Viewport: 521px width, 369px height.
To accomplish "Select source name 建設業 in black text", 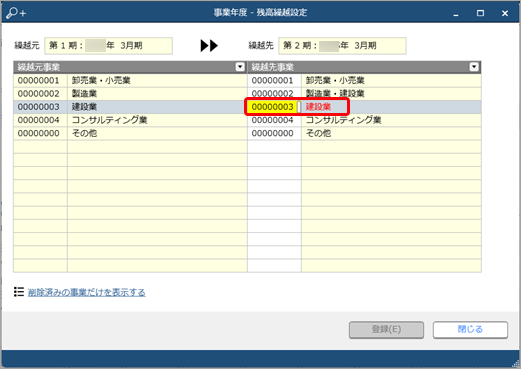I will pyautogui.click(x=84, y=107).
